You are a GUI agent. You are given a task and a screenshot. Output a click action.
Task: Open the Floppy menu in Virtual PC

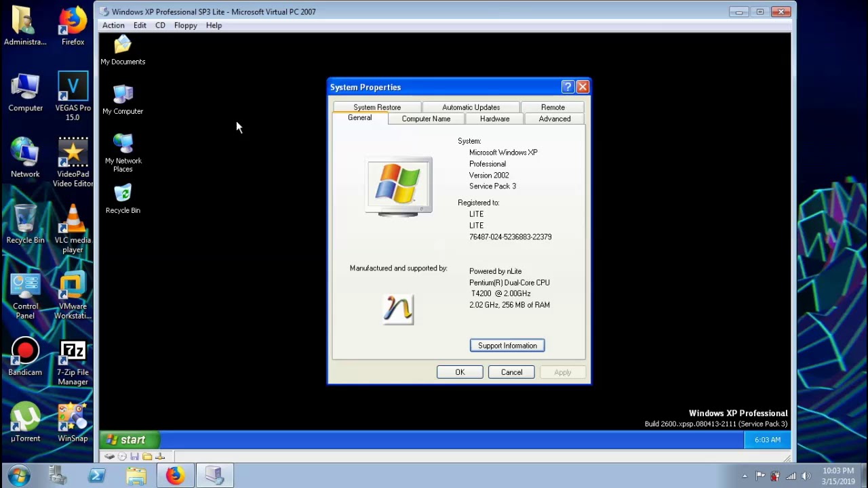(185, 25)
